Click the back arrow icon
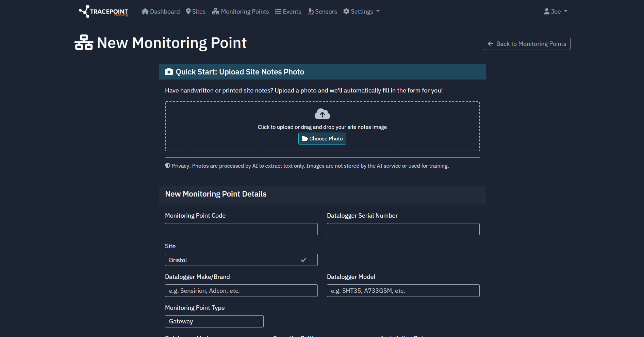Image resolution: width=644 pixels, height=337 pixels. 491,44
